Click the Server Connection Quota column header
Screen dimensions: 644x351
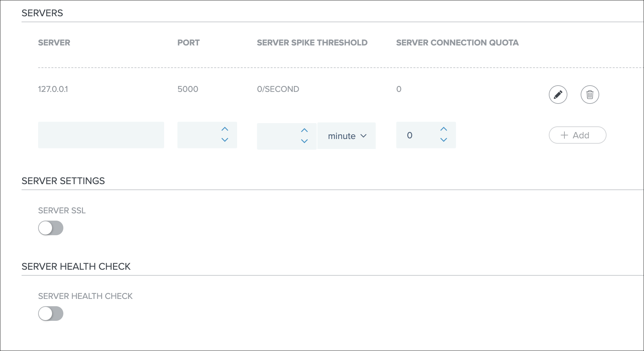[457, 42]
